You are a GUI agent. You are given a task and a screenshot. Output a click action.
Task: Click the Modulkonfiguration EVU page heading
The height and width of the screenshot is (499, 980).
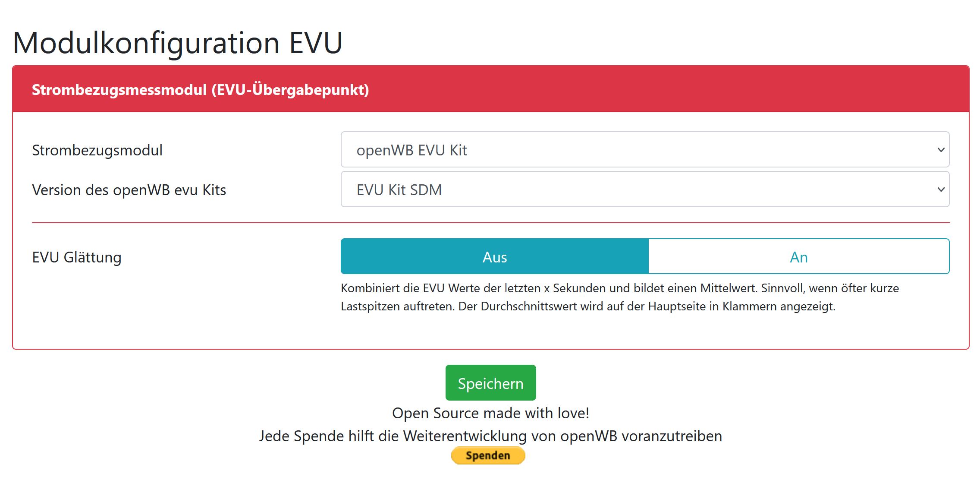click(178, 43)
